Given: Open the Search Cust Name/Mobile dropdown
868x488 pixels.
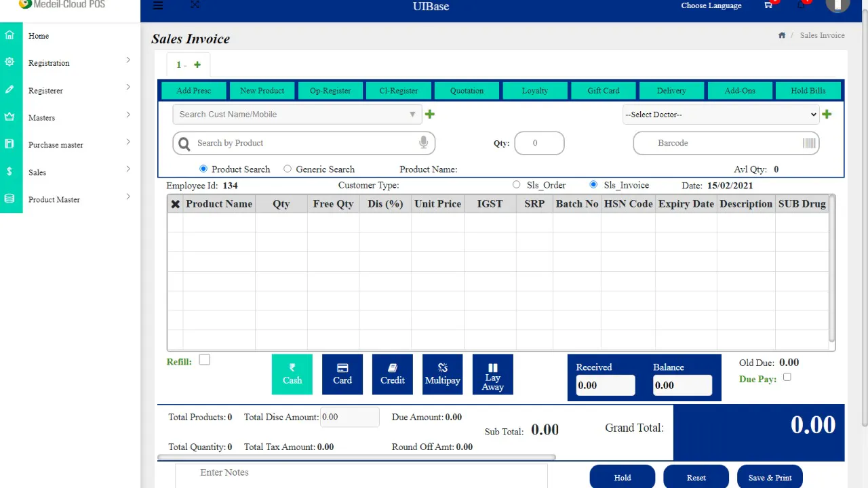Looking at the screenshot, I should [x=297, y=115].
